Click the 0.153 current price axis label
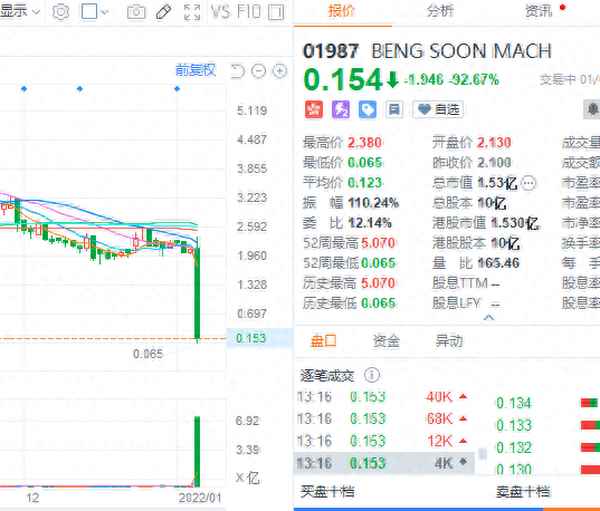This screenshot has height=511, width=600. [251, 338]
